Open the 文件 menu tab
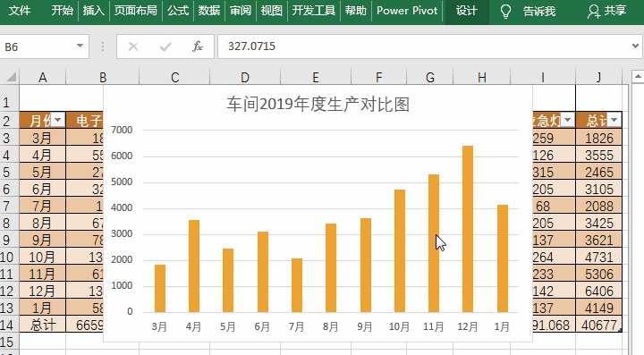 tap(20, 10)
